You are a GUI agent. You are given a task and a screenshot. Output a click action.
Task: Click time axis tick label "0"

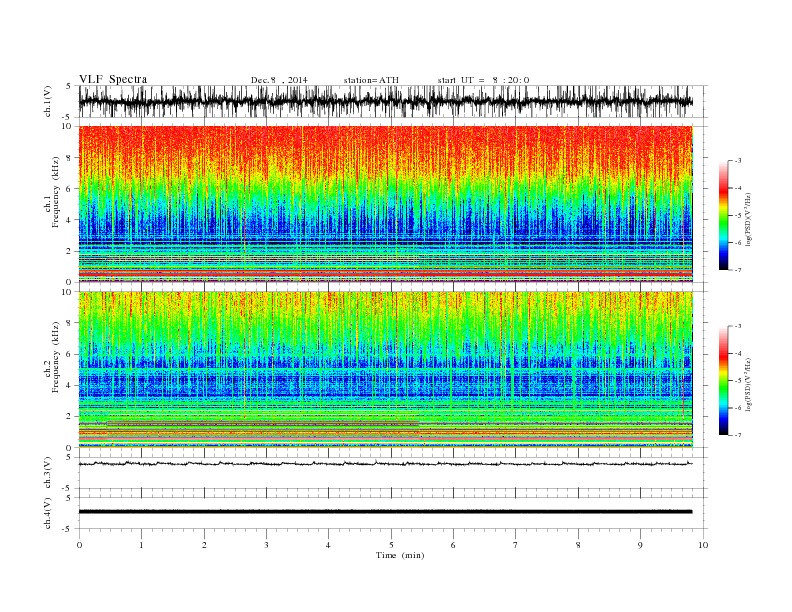tap(79, 545)
